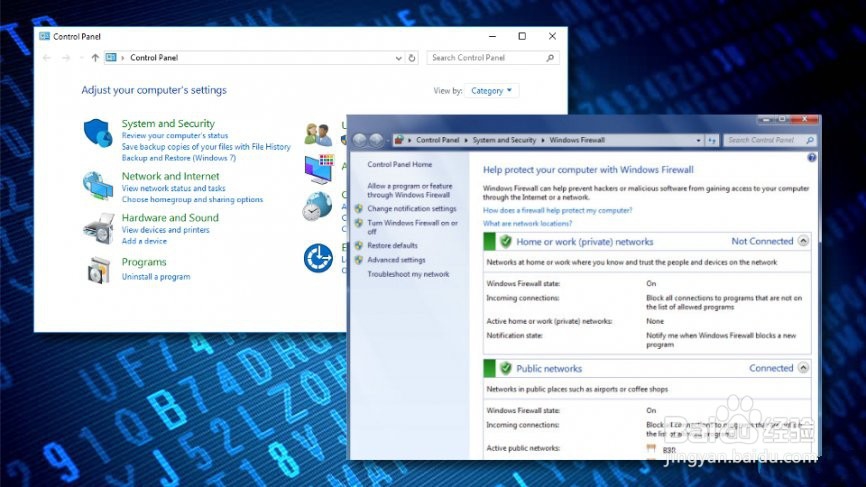Open Advanced settings link
This screenshot has height=487, width=866.
point(396,260)
